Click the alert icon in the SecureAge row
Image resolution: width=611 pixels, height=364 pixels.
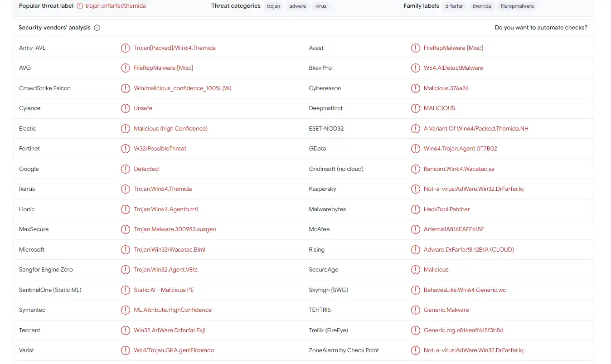(415, 270)
